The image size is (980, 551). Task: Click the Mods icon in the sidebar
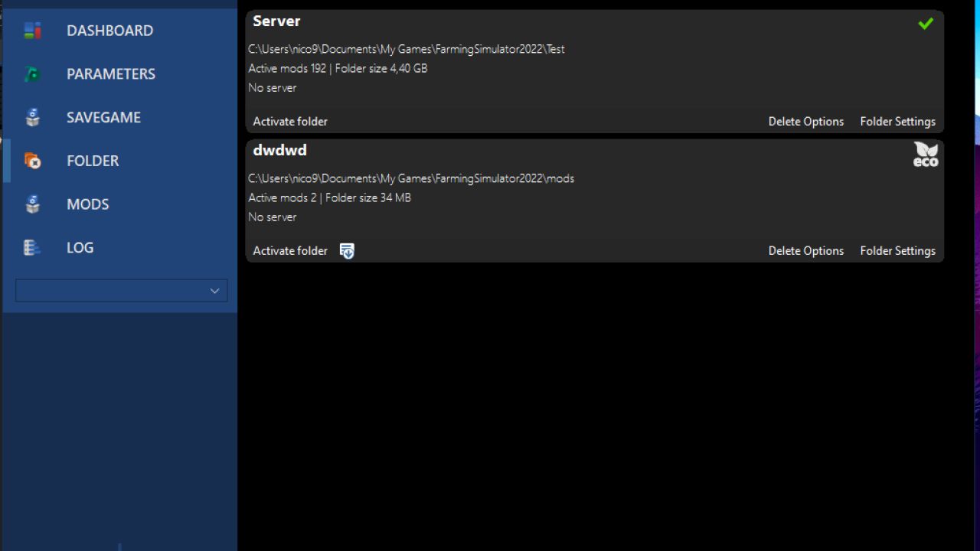tap(32, 204)
